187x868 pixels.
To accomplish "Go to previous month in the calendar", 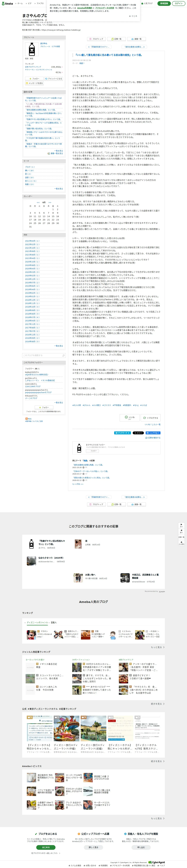I will pyautogui.click(x=38, y=203).
